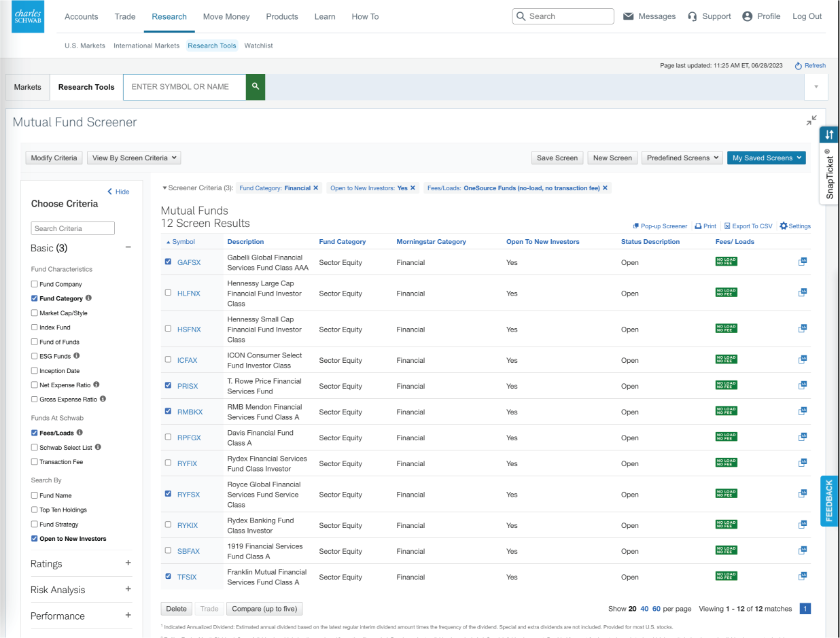This screenshot has width=840, height=638.
Task: Enable the Fund Company criteria checkbox
Action: [35, 284]
